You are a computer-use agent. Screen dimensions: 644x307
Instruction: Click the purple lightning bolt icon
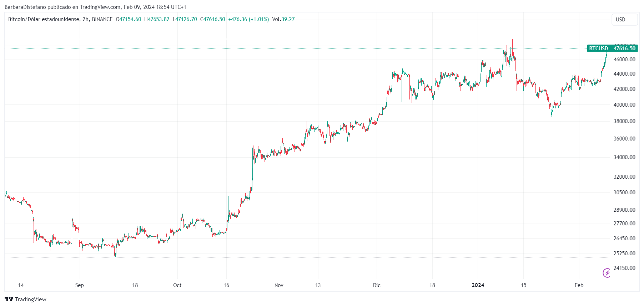[607, 273]
